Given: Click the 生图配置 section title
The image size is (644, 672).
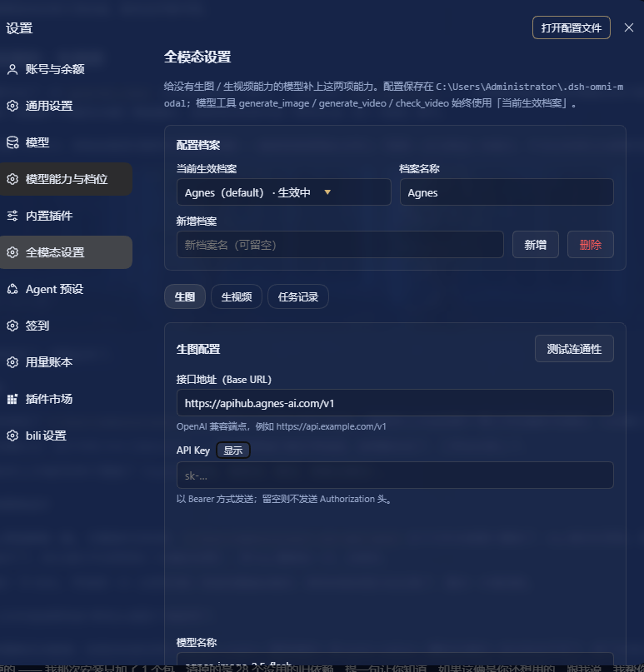Looking at the screenshot, I should [198, 349].
